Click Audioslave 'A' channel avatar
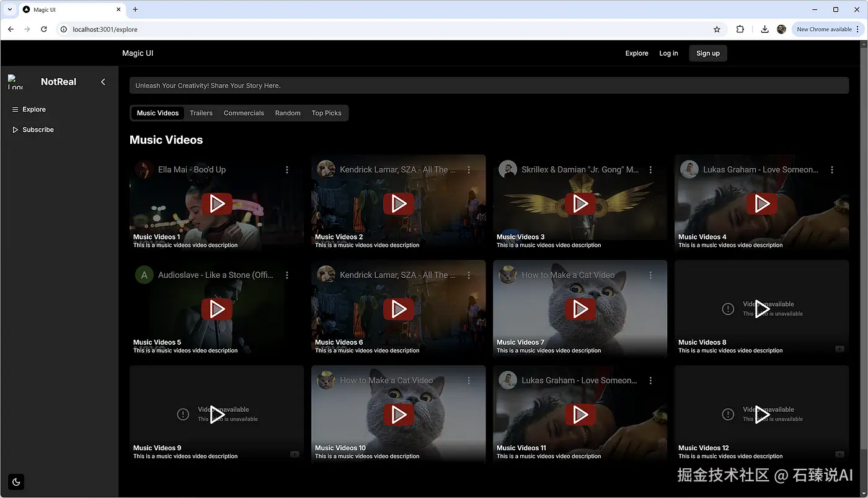This screenshot has height=498, width=868. point(144,275)
